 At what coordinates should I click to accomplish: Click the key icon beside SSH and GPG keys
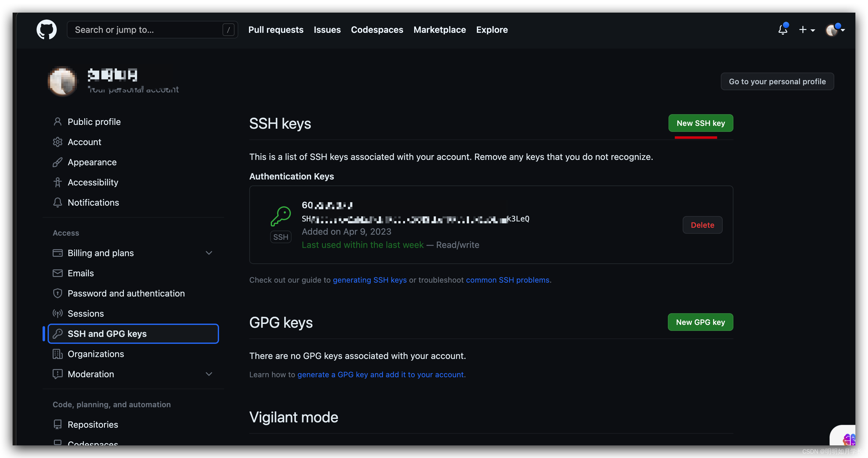(x=58, y=333)
